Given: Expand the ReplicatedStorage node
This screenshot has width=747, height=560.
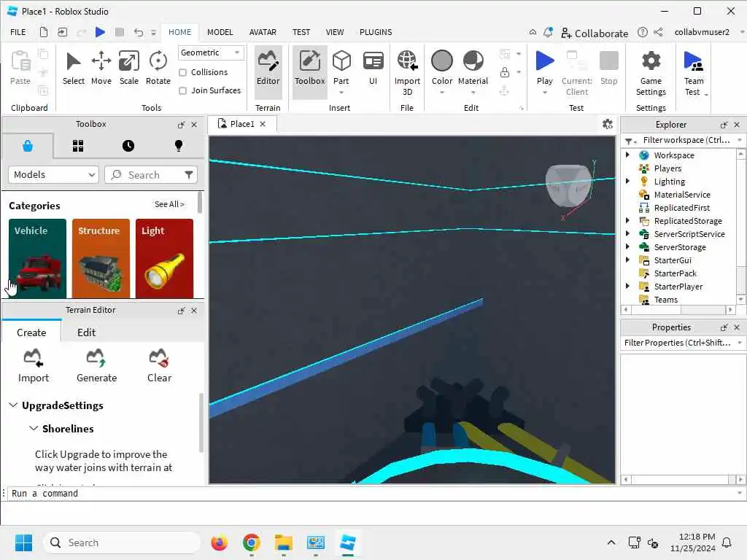Looking at the screenshot, I should tap(627, 220).
